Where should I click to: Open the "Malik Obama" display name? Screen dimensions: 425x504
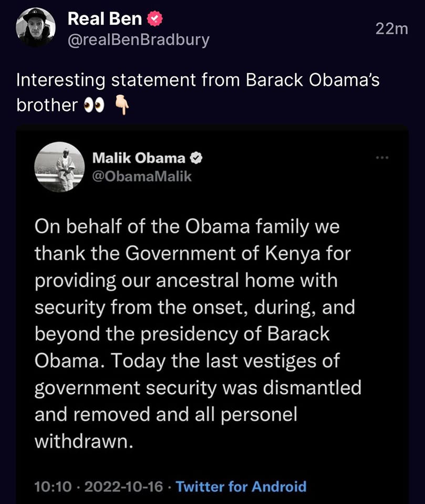click(138, 157)
